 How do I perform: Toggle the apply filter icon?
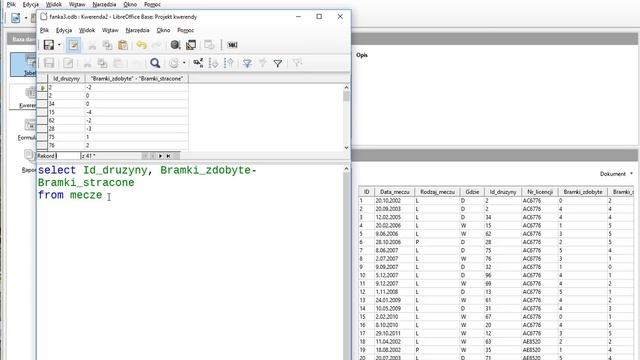point(262,63)
